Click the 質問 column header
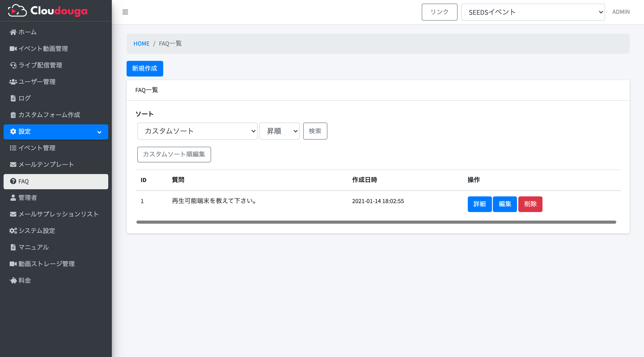Screen dimensions: 644x357 178,180
